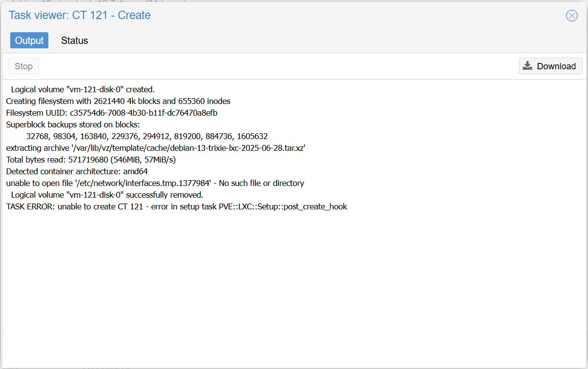Click the 'TASK ERROR: unable to create CT 121' line
Image resolution: width=588 pixels, height=369 pixels.
pyautogui.click(x=176, y=206)
